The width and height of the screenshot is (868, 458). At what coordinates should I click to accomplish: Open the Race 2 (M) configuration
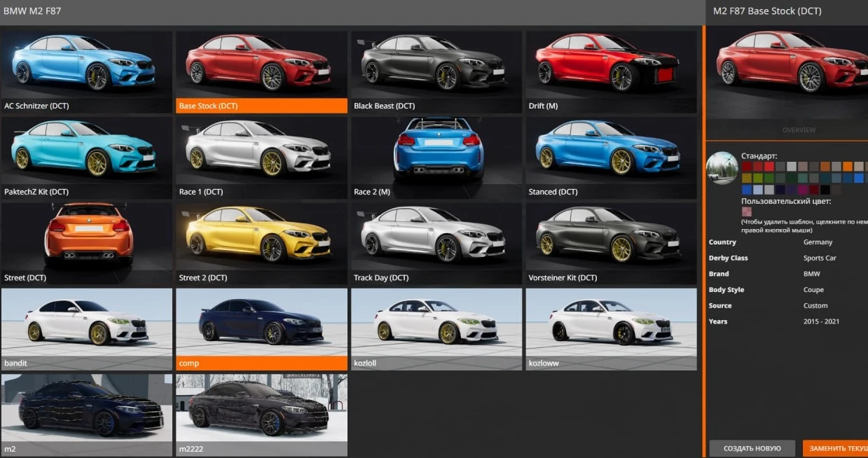click(x=435, y=153)
